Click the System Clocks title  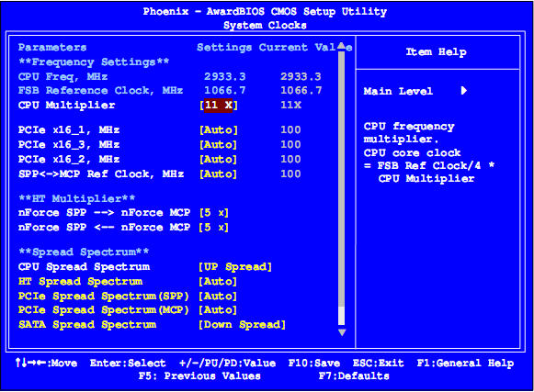click(x=265, y=26)
